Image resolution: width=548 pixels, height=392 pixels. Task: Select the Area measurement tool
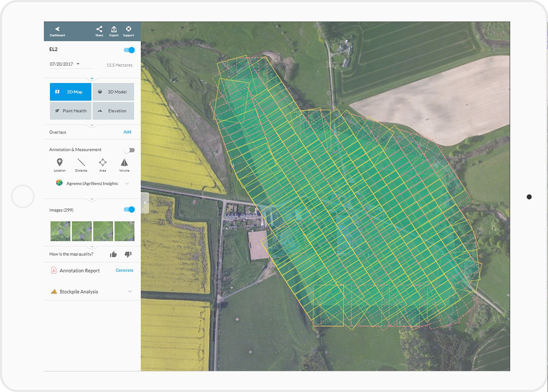(103, 165)
